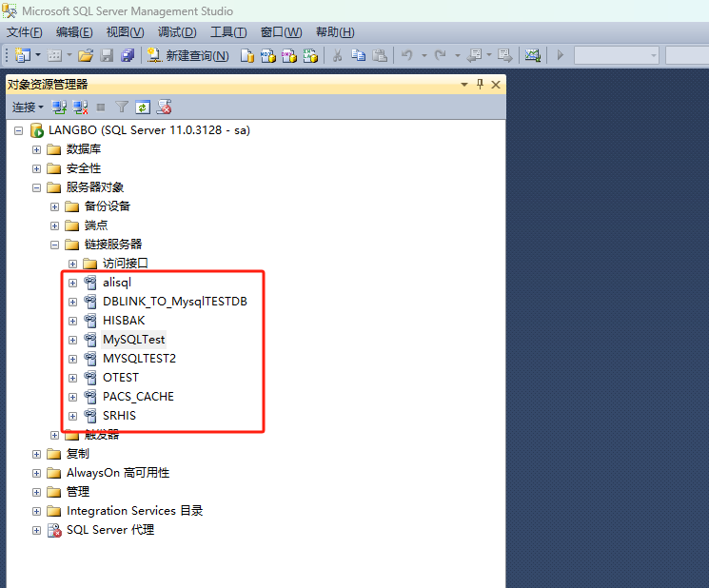Select the AlwaysOn 高可用性 folder
709x588 pixels.
click(x=118, y=473)
